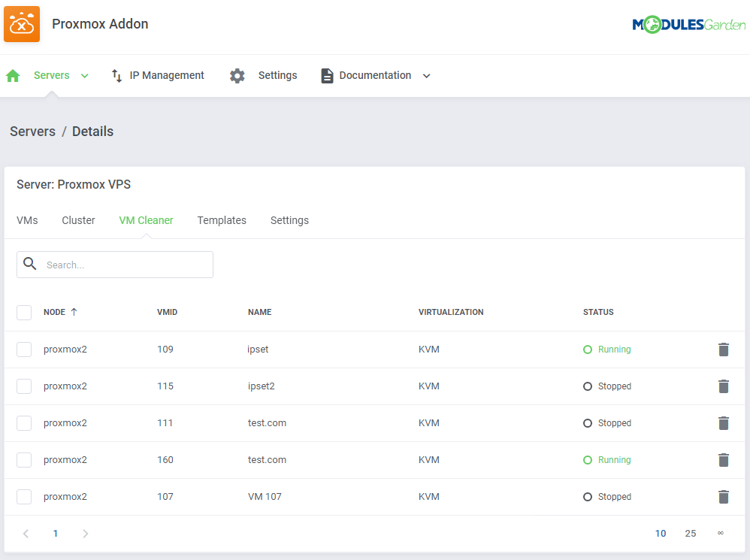Click VMID value 160
This screenshot has width=750, height=560.
click(165, 460)
